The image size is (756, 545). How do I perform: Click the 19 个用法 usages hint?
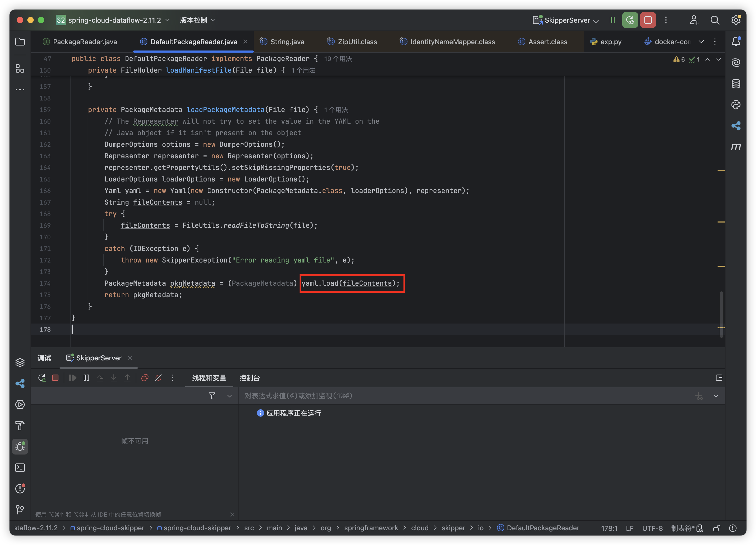pyautogui.click(x=338, y=59)
